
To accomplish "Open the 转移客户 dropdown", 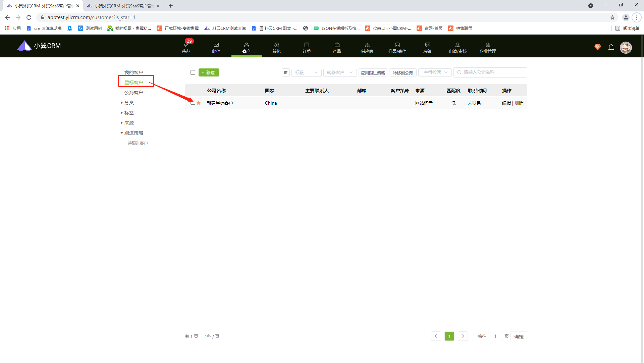I will (x=340, y=72).
